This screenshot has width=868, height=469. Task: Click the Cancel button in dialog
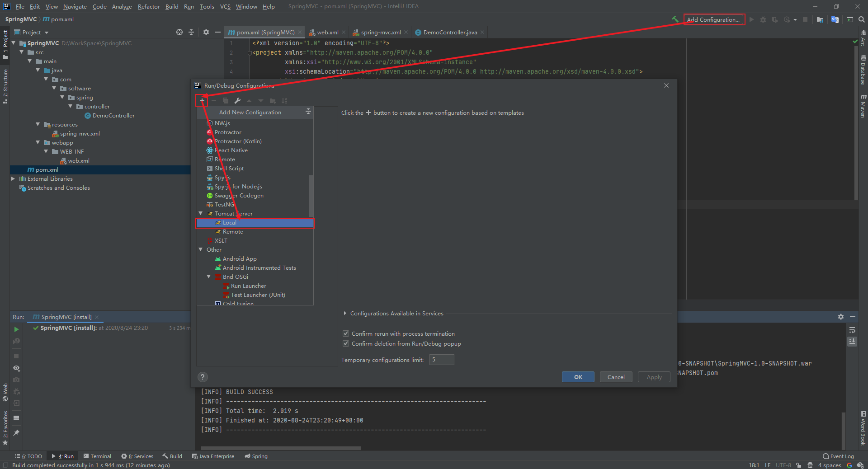click(616, 377)
